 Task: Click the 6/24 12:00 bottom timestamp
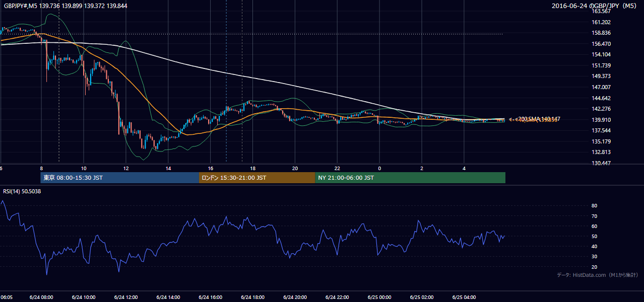click(x=126, y=297)
